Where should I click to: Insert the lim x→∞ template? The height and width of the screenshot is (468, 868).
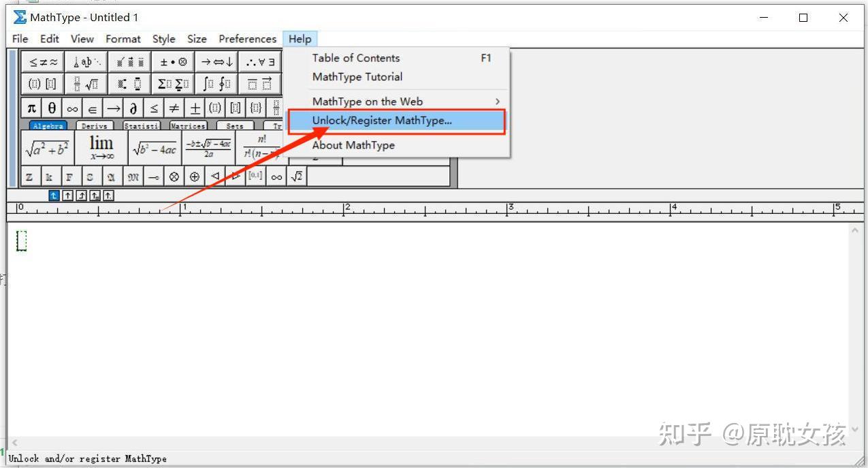tap(101, 146)
